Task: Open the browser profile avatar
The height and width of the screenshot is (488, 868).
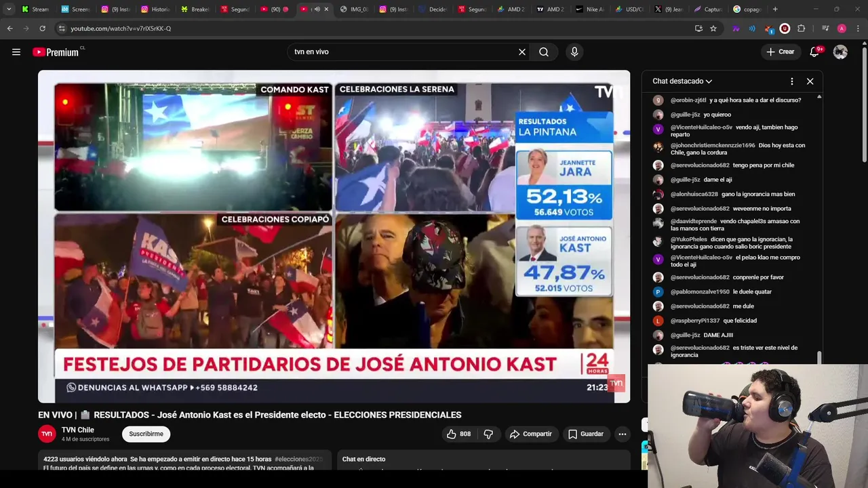Action: (x=842, y=28)
